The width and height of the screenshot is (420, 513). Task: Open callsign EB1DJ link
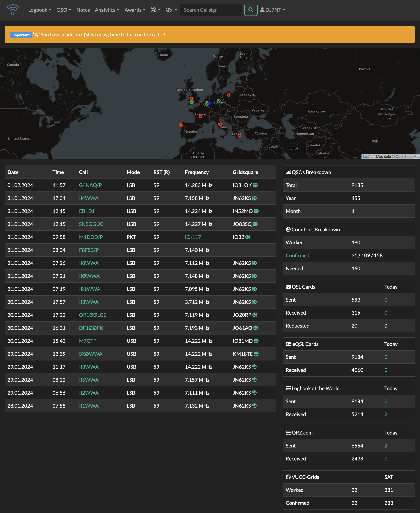click(87, 211)
